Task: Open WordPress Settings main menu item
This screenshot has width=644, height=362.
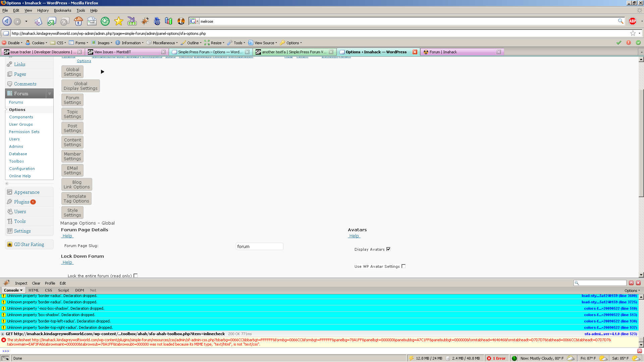Action: (x=22, y=231)
